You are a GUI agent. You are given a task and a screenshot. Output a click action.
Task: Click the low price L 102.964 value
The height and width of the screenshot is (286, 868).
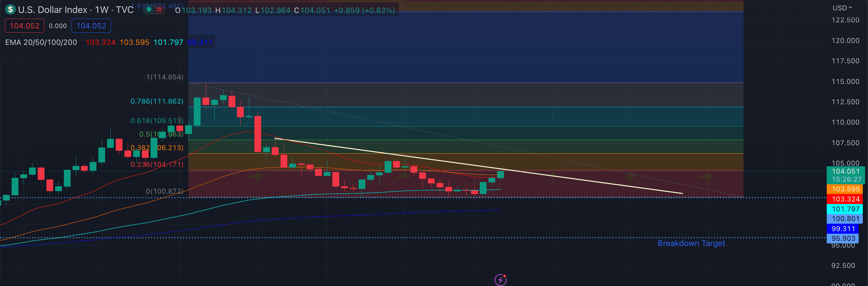272,10
